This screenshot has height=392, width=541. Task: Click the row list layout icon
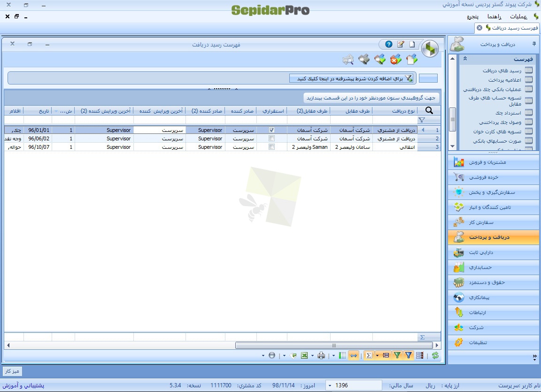click(420, 355)
